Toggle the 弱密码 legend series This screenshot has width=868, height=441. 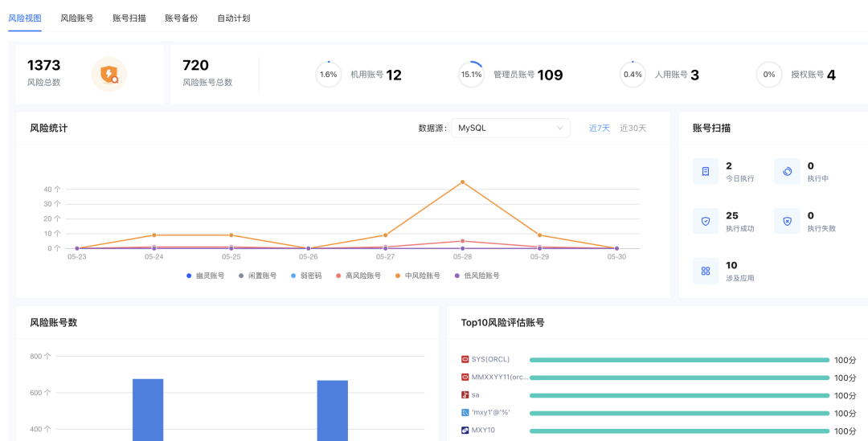coord(306,276)
